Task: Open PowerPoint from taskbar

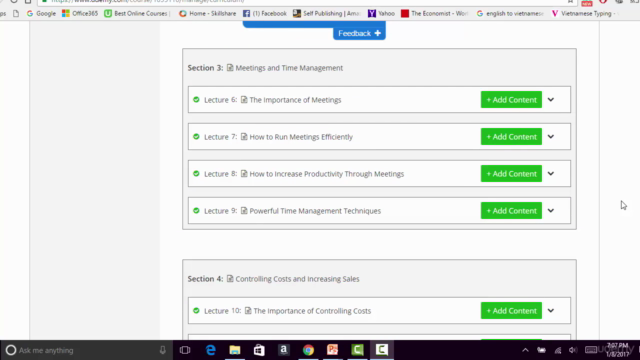Action: coord(333,350)
